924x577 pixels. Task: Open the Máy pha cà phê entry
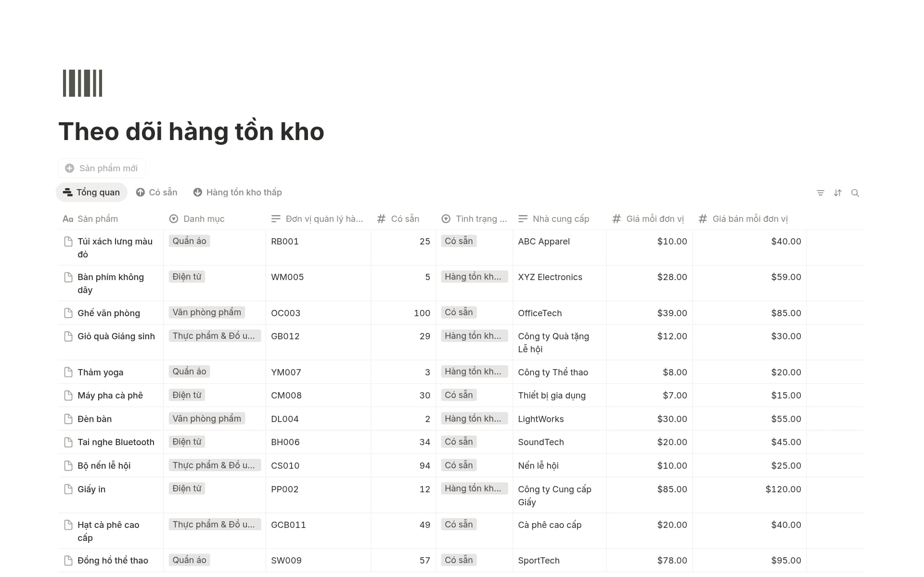point(110,396)
